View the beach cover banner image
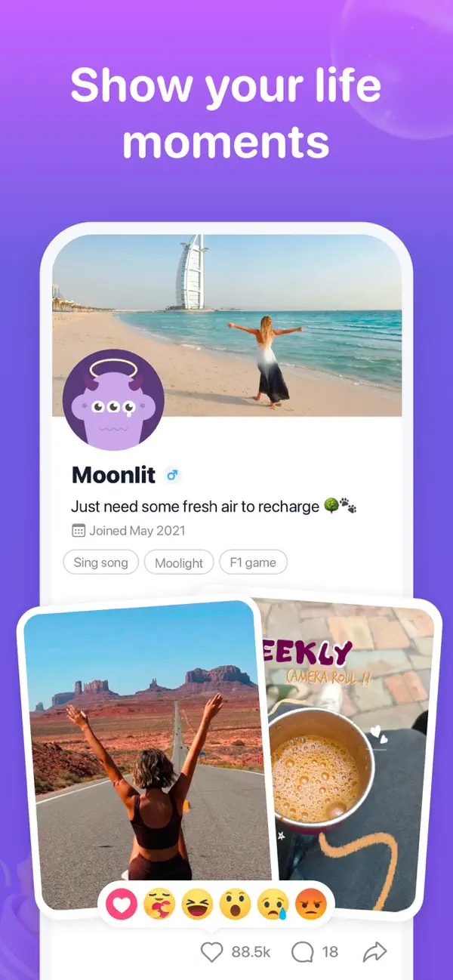The height and width of the screenshot is (980, 453). [226, 325]
